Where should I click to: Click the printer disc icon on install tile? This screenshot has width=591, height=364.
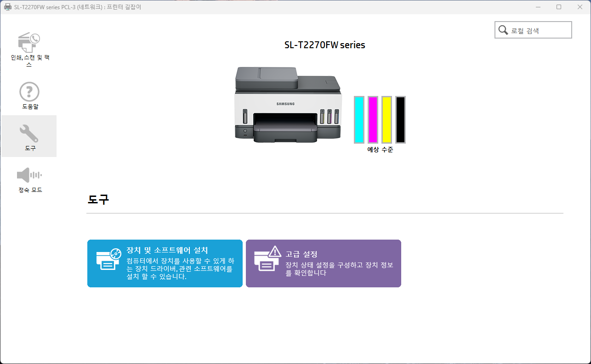[108, 260]
